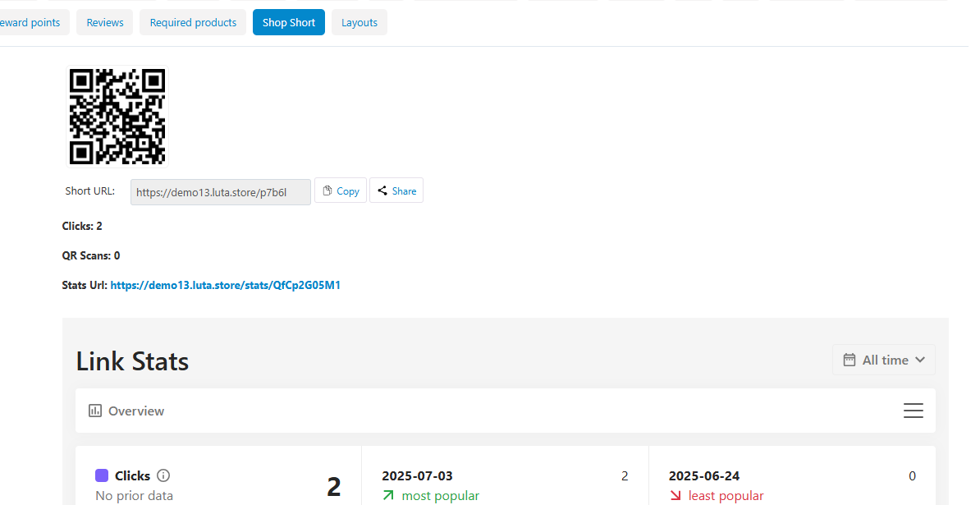
Task: Click the Link Stats heading
Action: (x=132, y=361)
